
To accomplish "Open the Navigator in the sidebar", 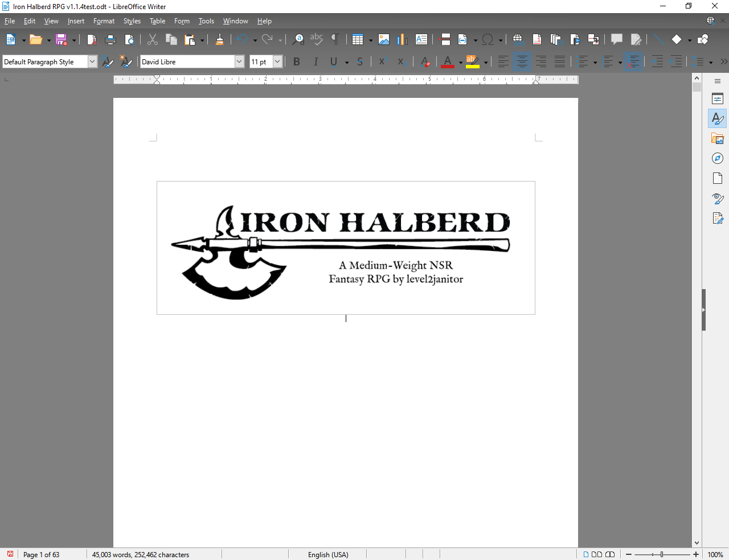I will pos(718,158).
